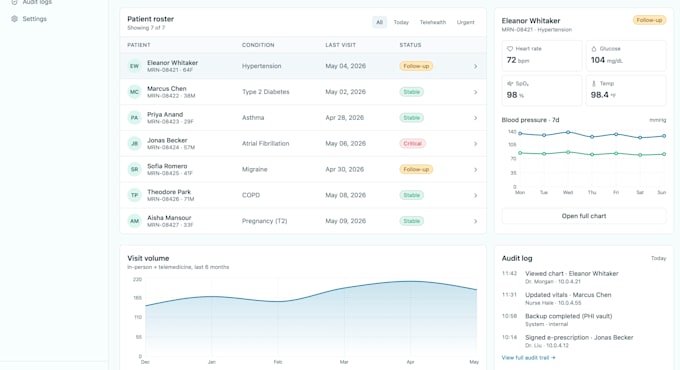The width and height of the screenshot is (680, 370).
Task: Select the Jonas Becker patient name
Action: click(167, 140)
